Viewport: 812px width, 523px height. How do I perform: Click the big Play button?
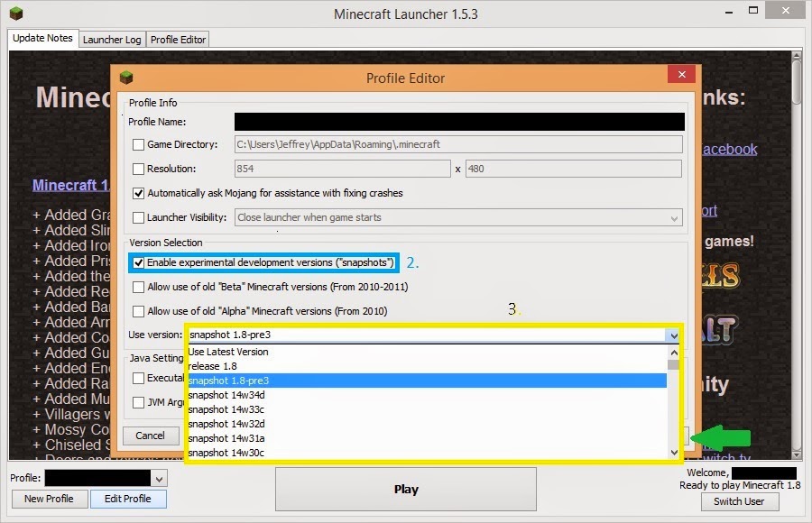coord(406,490)
